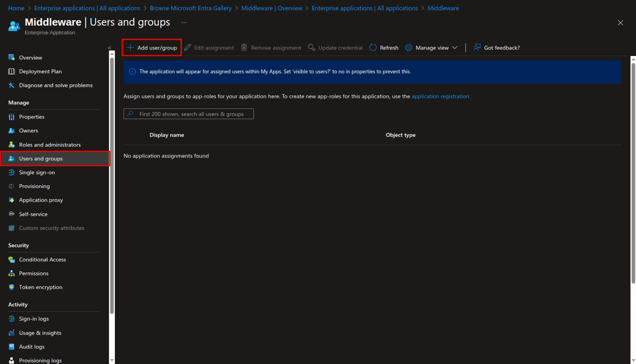The image size is (636, 364).
Task: Open the application registration link
Action: [440, 96]
